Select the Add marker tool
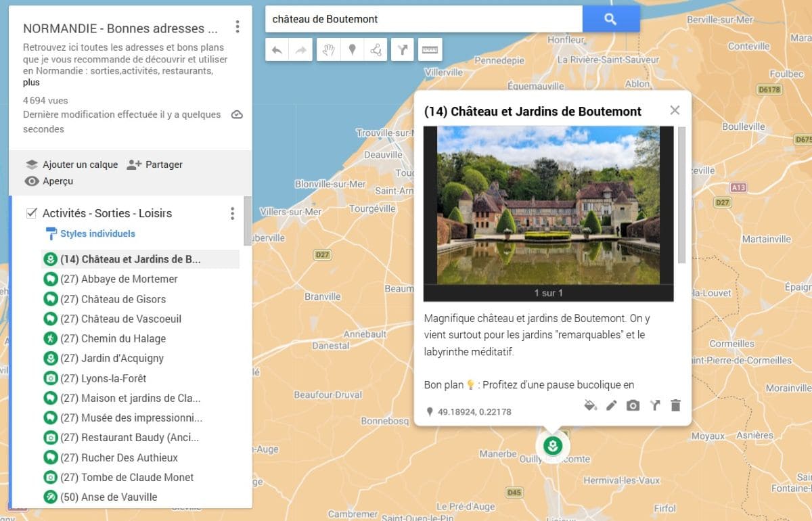 pos(352,49)
